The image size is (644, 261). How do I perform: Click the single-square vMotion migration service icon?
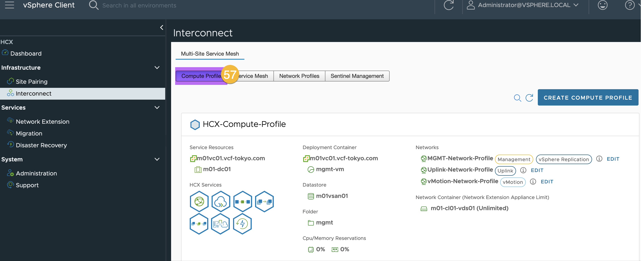click(242, 202)
